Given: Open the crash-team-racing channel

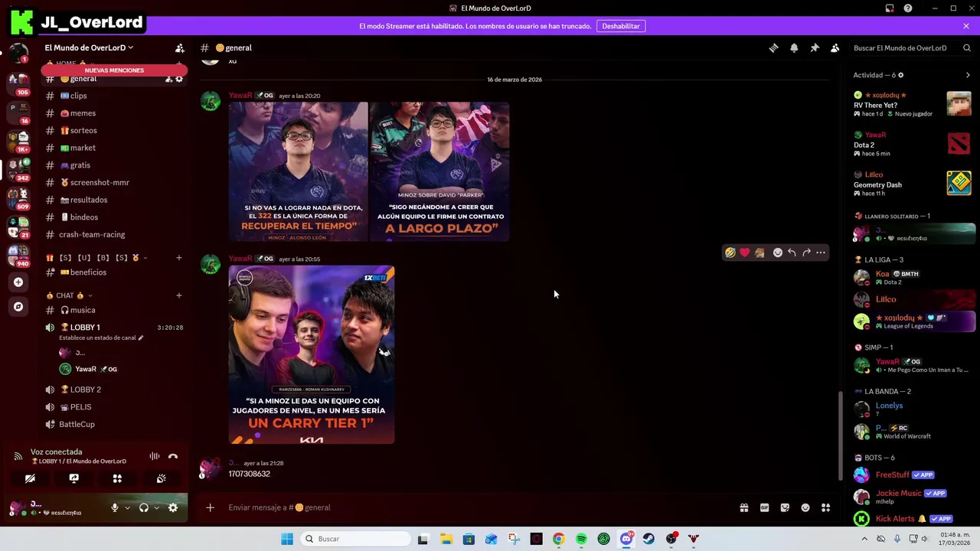Looking at the screenshot, I should (115, 234).
